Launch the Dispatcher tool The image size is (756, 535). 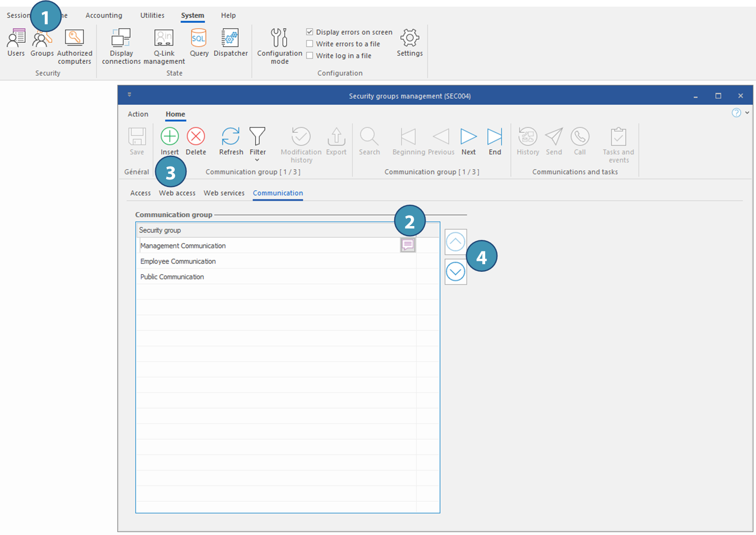pos(230,42)
